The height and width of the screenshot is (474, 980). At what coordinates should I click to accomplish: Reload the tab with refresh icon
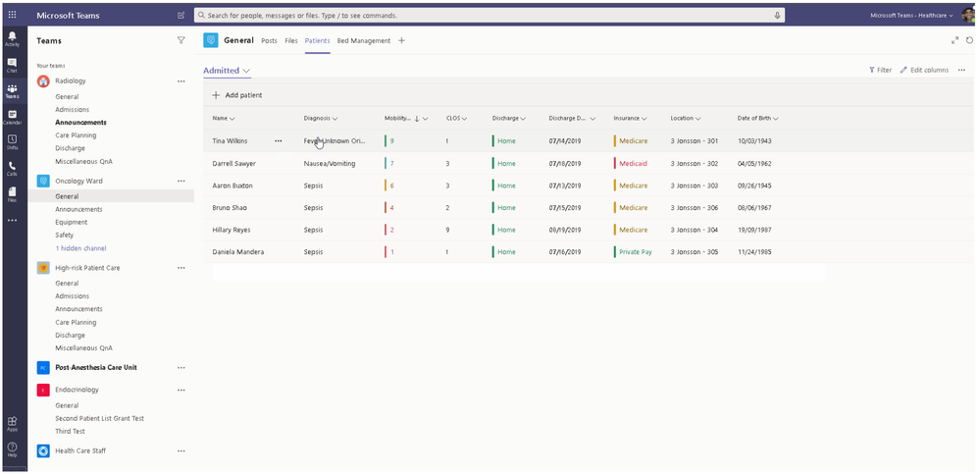(x=969, y=40)
